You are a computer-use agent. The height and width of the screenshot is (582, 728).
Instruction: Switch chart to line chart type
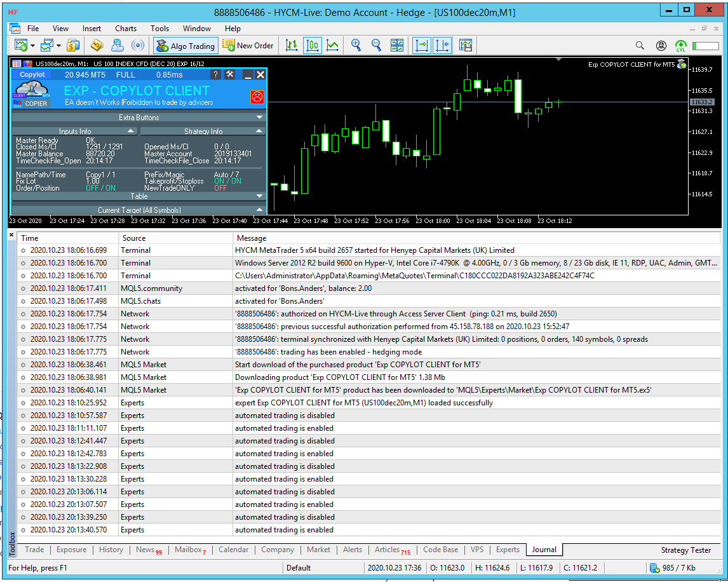coord(332,46)
